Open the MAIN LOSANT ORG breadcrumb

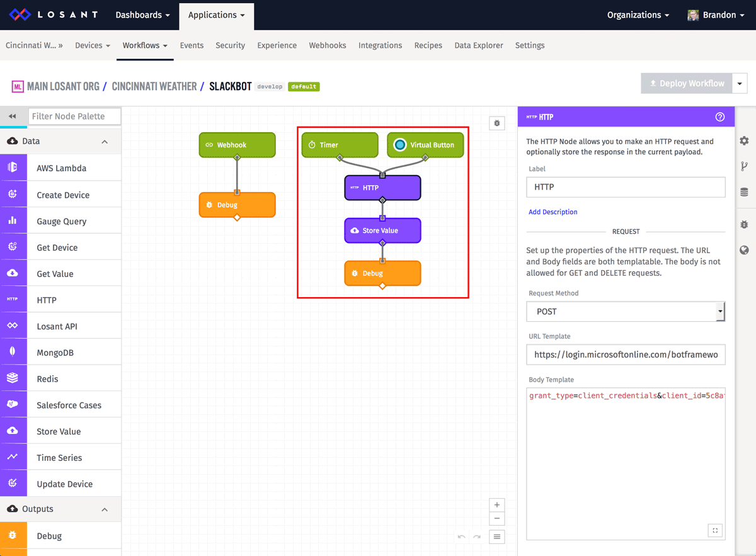click(x=63, y=86)
